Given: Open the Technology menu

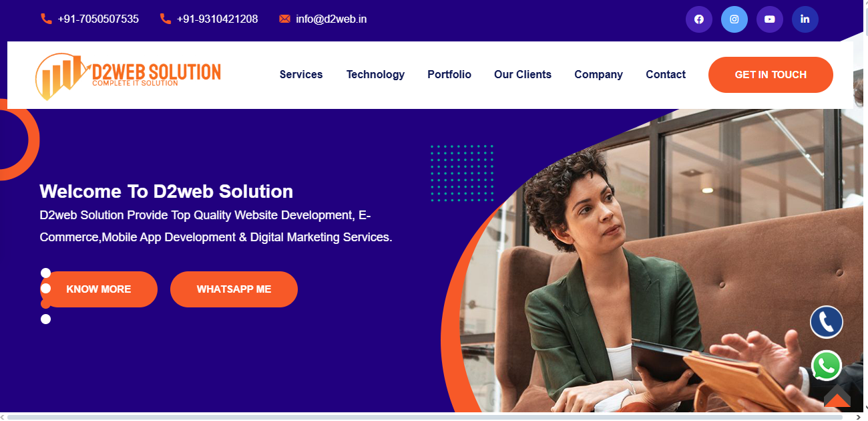Looking at the screenshot, I should tap(375, 75).
